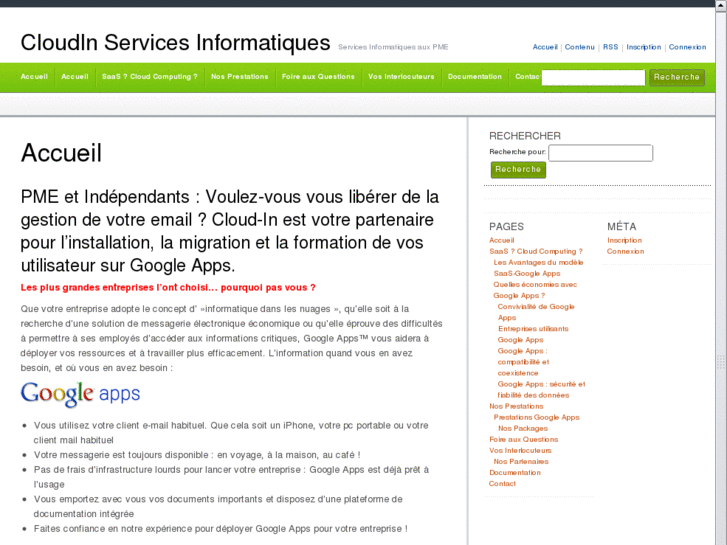Open Inscription under Méta sidebar

coord(625,240)
